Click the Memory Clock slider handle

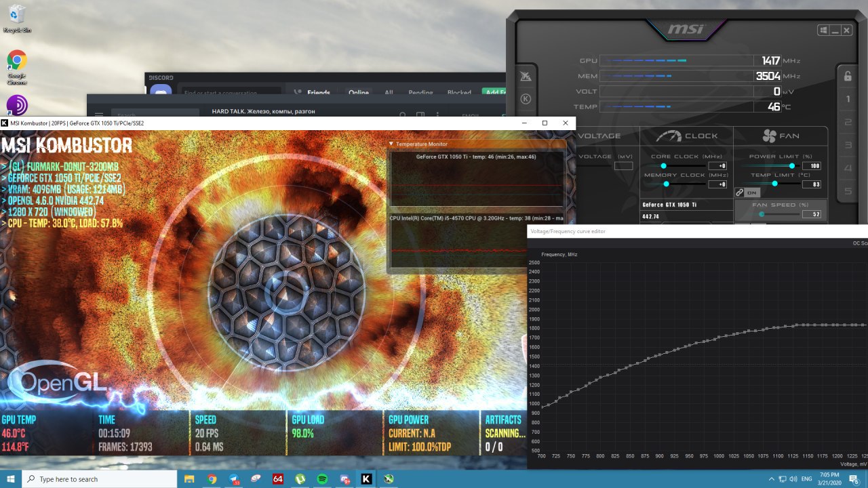pos(666,184)
